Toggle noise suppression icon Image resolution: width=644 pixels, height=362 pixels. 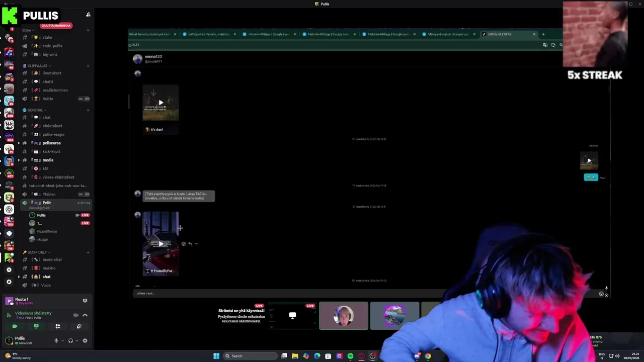[x=76, y=315]
